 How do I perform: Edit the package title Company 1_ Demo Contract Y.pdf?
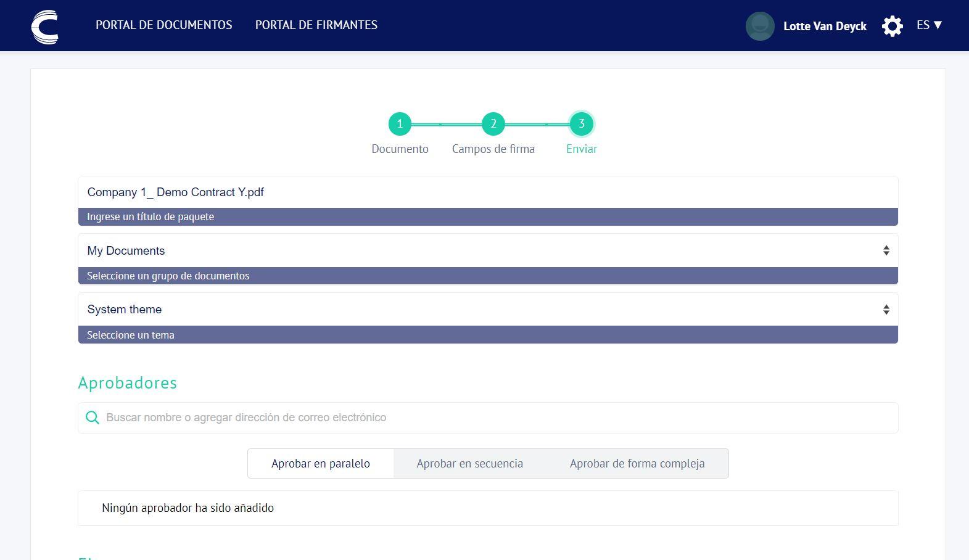pos(488,192)
